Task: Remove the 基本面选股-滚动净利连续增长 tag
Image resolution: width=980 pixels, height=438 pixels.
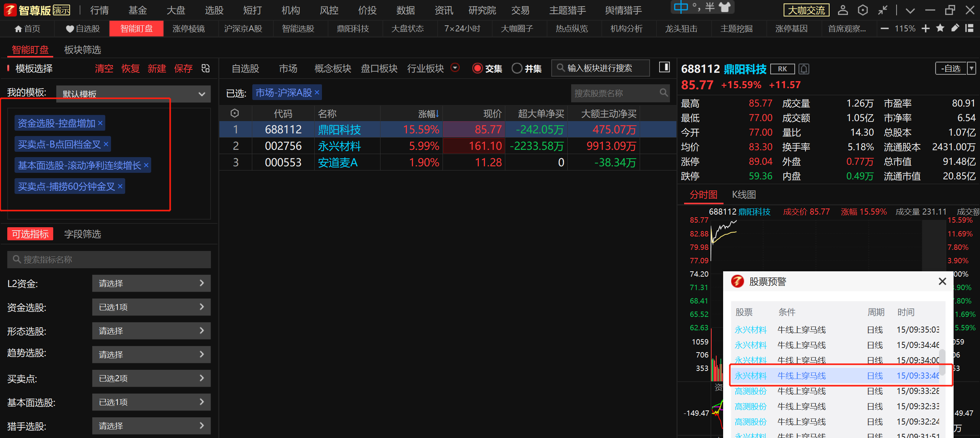Action: (x=146, y=165)
